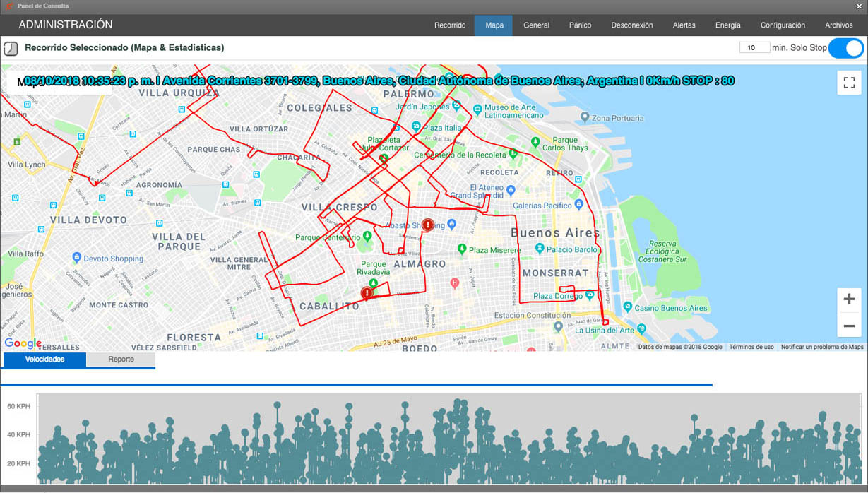Zoom in the map with plus button
This screenshot has height=493, width=868.
click(x=848, y=299)
